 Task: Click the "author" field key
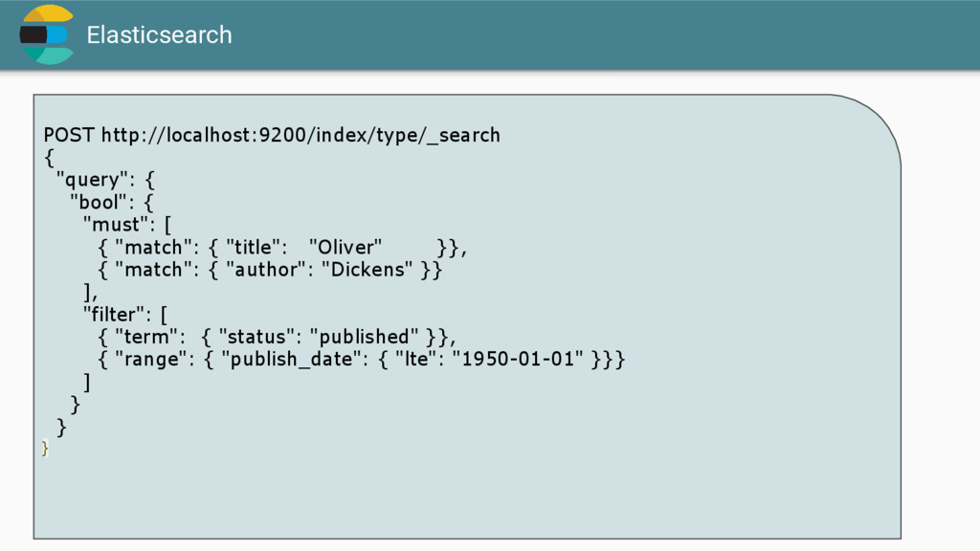coord(270,270)
